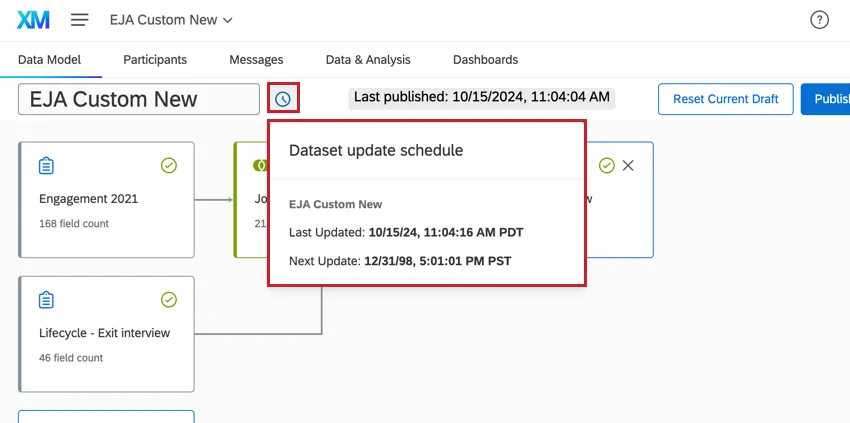Open the hamburger navigation menu
This screenshot has width=850, height=423.
[80, 20]
